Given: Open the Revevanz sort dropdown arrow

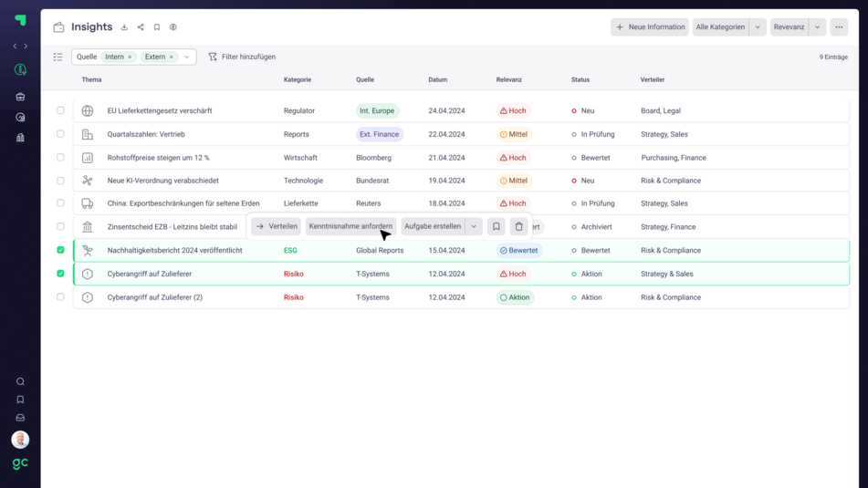Looking at the screenshot, I should pyautogui.click(x=818, y=27).
